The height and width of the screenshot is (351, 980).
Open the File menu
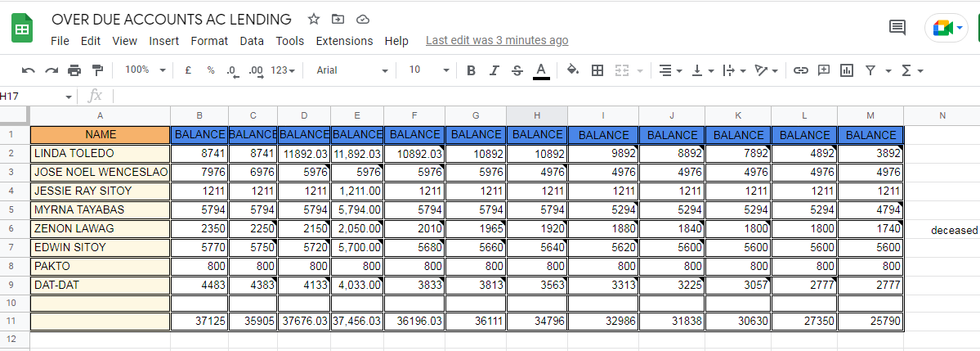(60, 41)
